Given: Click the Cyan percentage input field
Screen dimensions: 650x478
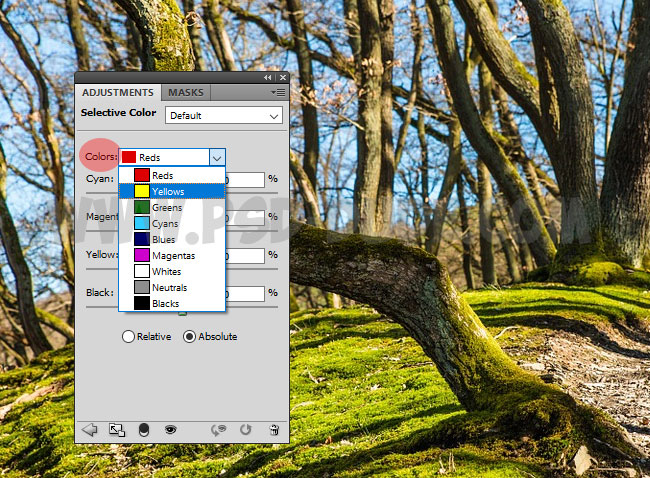Looking at the screenshot, I should pyautogui.click(x=246, y=180).
